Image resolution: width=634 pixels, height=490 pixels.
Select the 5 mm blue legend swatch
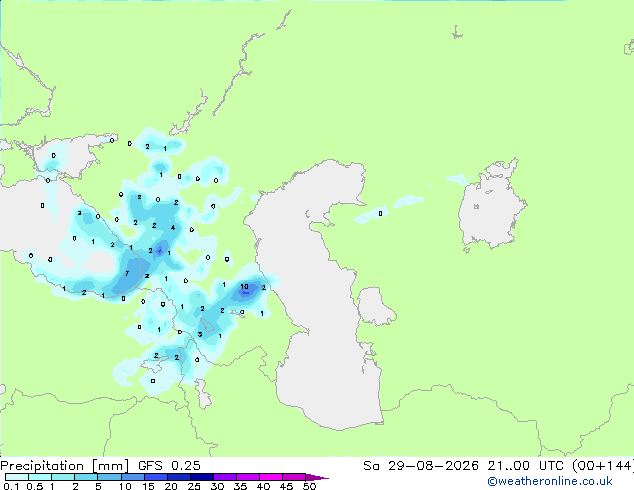click(x=109, y=477)
